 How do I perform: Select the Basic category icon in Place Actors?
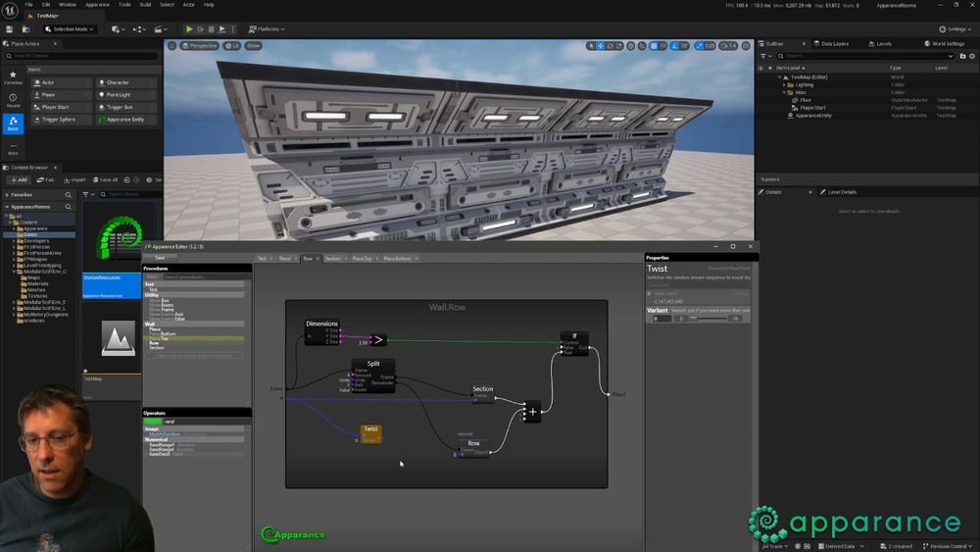[x=13, y=123]
